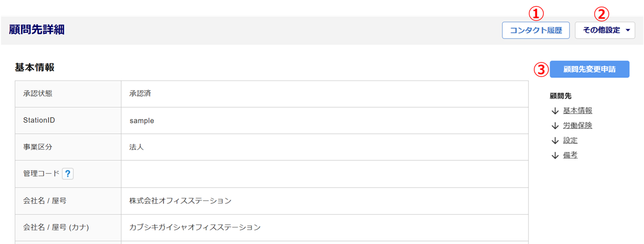644x244 pixels.
Task: Click the down arrow icon beside 基本情報 link
Action: [x=555, y=111]
